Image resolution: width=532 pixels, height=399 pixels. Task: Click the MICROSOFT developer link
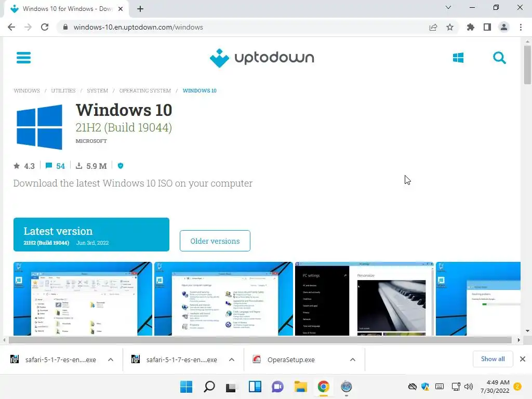(x=91, y=141)
